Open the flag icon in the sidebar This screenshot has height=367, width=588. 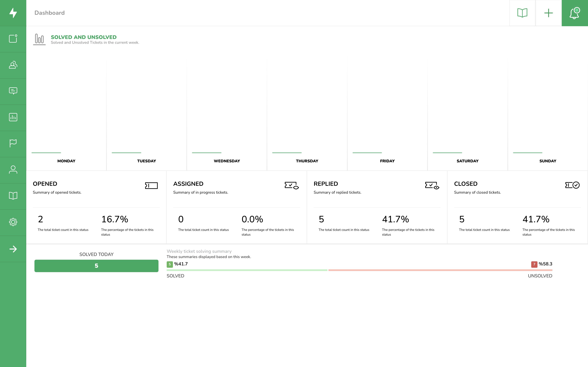[x=13, y=143]
